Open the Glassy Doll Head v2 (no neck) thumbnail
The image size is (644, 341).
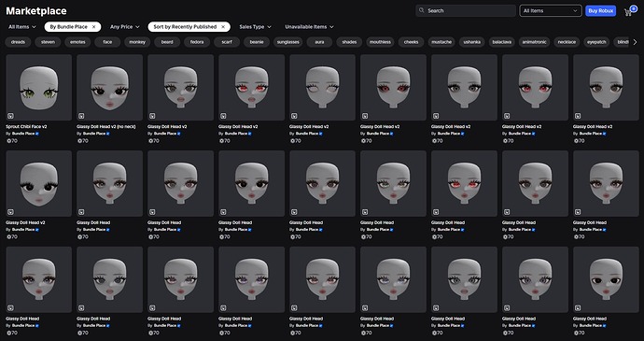point(109,88)
